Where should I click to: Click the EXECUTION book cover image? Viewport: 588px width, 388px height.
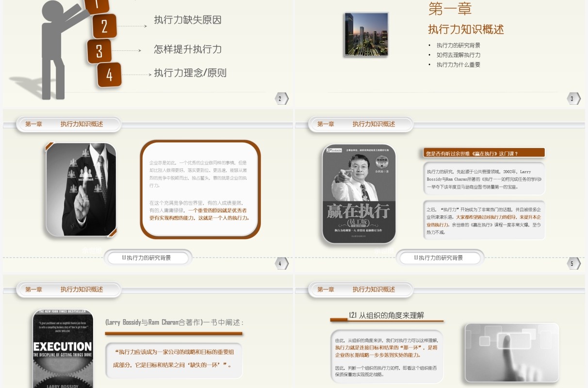[63, 349]
